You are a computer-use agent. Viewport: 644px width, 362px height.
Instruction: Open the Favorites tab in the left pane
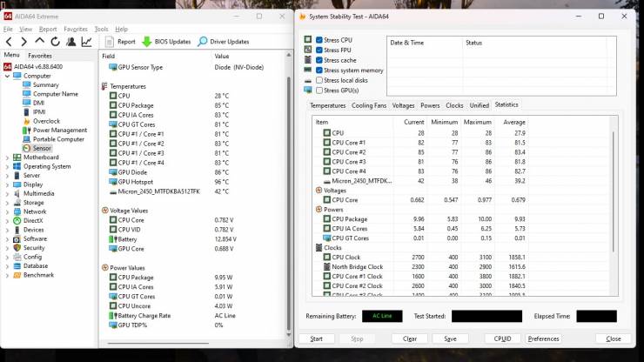click(40, 56)
